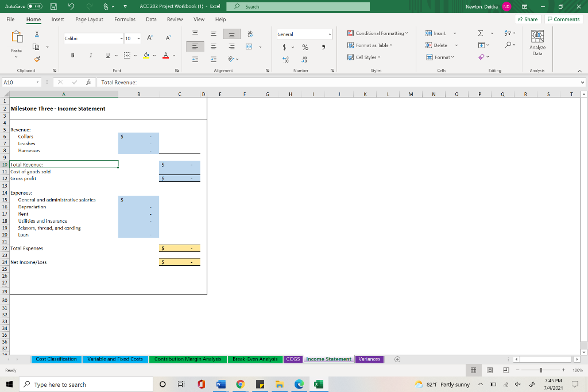The height and width of the screenshot is (392, 588).
Task: Open the Formulas ribbon tab
Action: tap(125, 20)
